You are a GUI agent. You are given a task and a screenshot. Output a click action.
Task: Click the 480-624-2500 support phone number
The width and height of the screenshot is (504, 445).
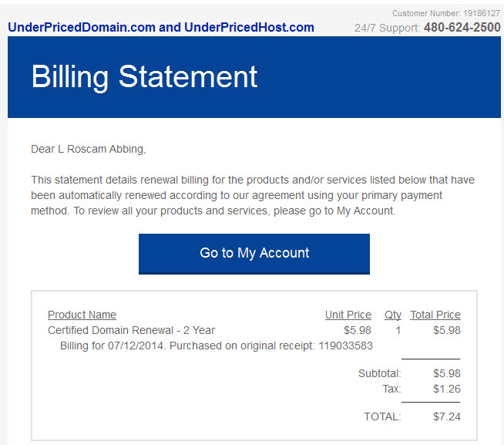pos(462,27)
